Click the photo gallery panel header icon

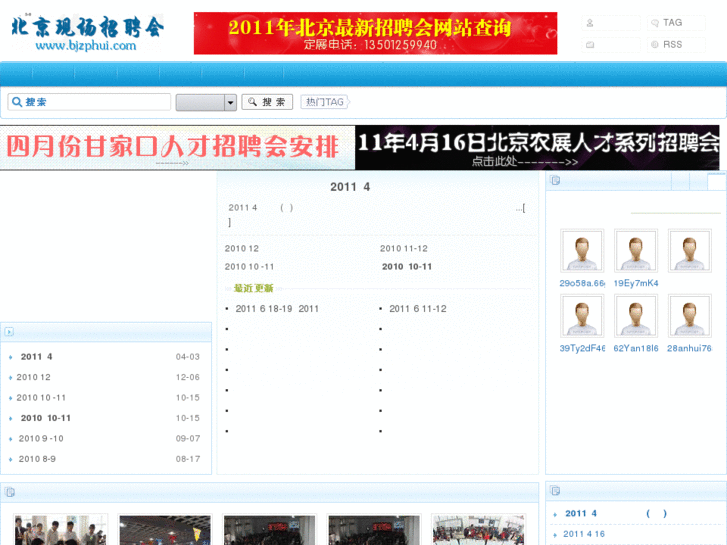coord(10,492)
